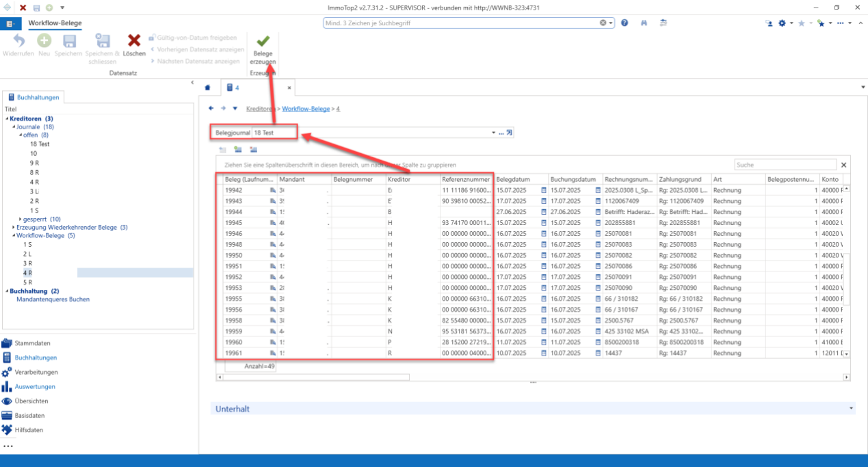The image size is (868, 467).
Task: Click the clear search circle X icon
Action: [603, 23]
